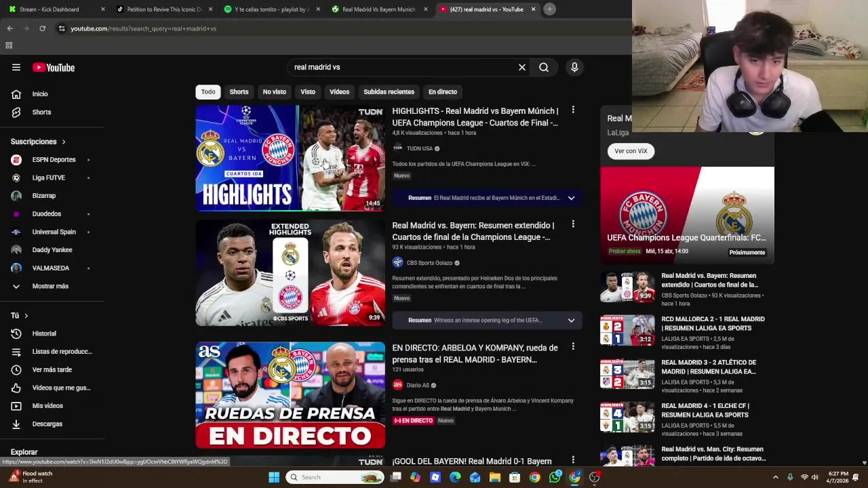This screenshot has width=868, height=488.
Task: Select the Subidas recientes filter chip
Action: point(389,91)
